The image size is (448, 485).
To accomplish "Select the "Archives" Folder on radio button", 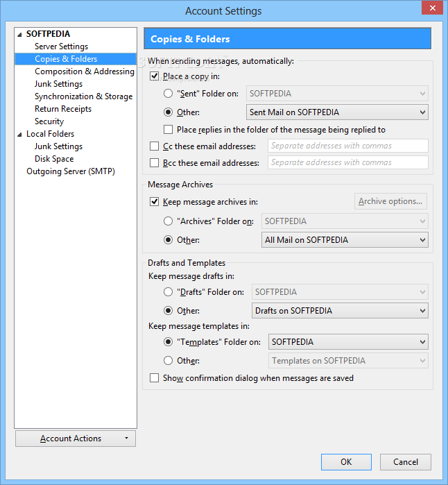I will [x=168, y=221].
